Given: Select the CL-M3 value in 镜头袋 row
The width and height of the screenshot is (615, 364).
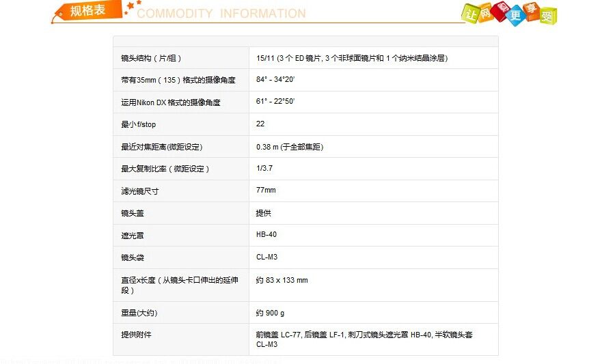Looking at the screenshot, I should (x=266, y=257).
